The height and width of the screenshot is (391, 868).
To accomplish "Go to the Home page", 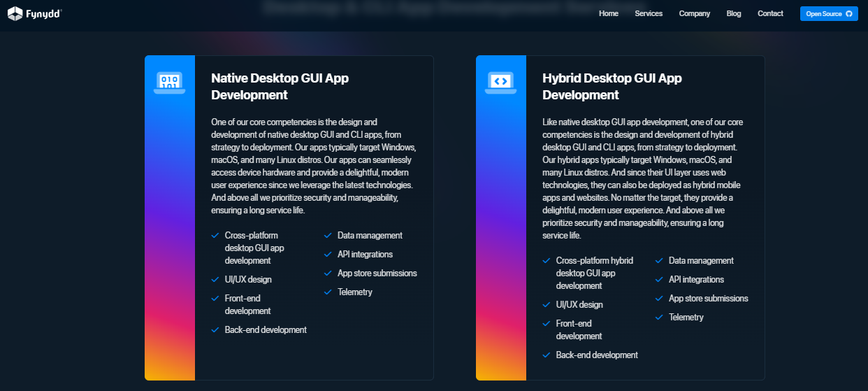I will (x=608, y=13).
